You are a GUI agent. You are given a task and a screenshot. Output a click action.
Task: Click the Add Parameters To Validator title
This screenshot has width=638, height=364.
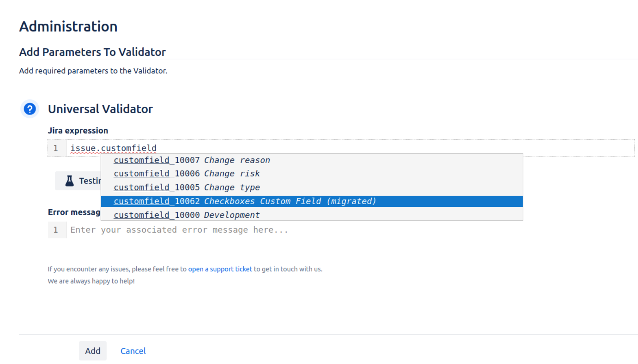92,52
